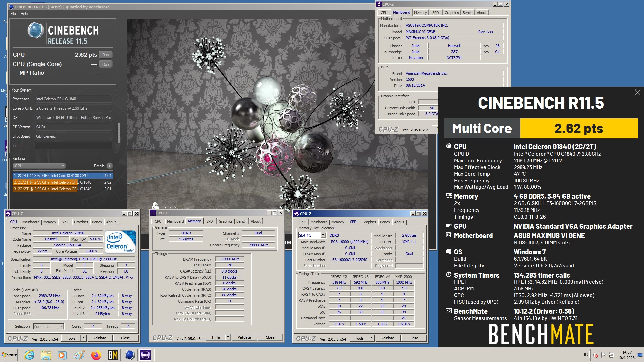This screenshot has width=644, height=362.
Task: Close the BenchMate result overlay
Action: point(637,92)
